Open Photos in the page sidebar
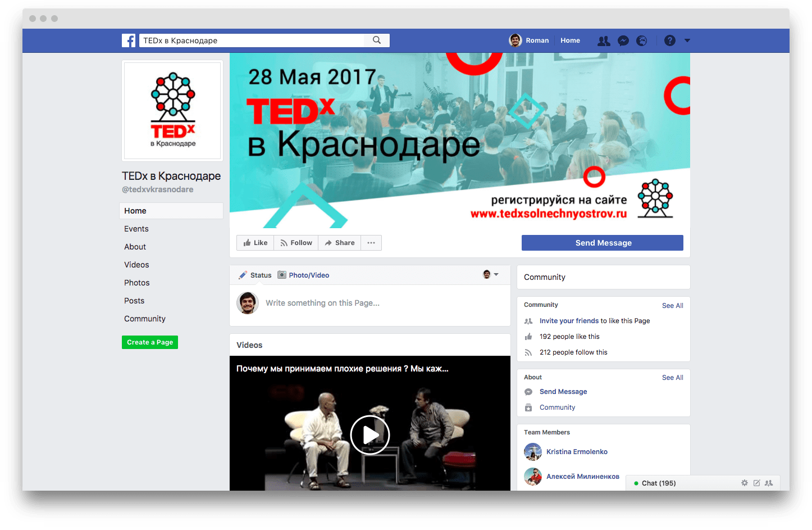Screen dimensions: 812x530 coord(137,283)
